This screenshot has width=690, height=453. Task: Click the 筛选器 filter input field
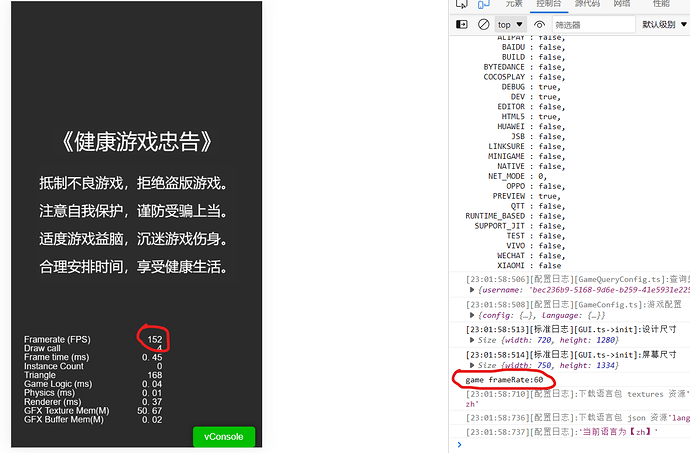(x=593, y=25)
